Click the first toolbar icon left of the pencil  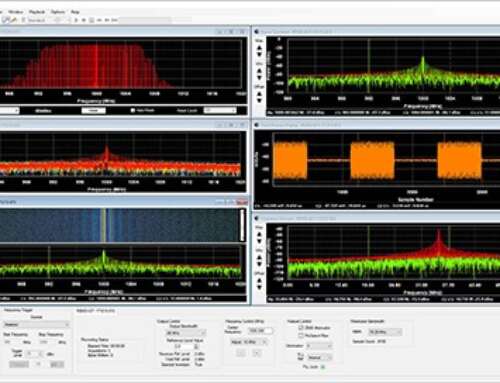(x=6, y=20)
